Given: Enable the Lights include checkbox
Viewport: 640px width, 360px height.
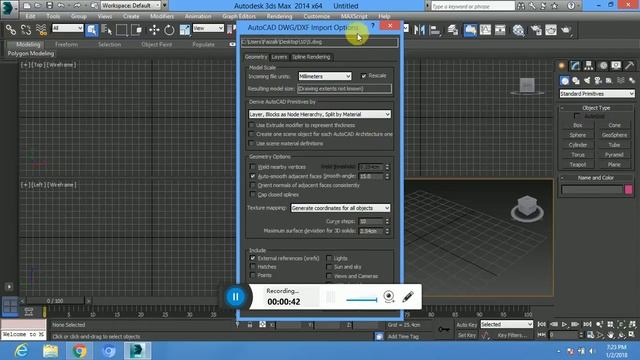Looking at the screenshot, I should pos(329,258).
